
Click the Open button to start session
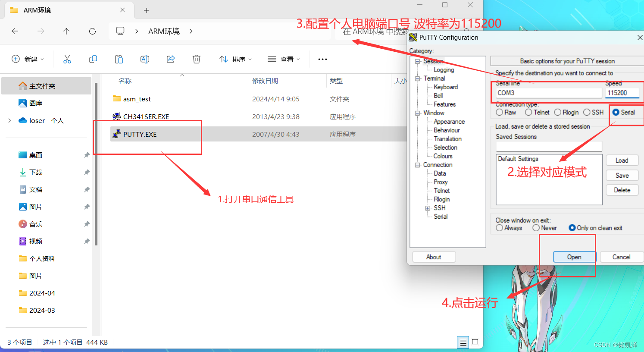(x=573, y=257)
